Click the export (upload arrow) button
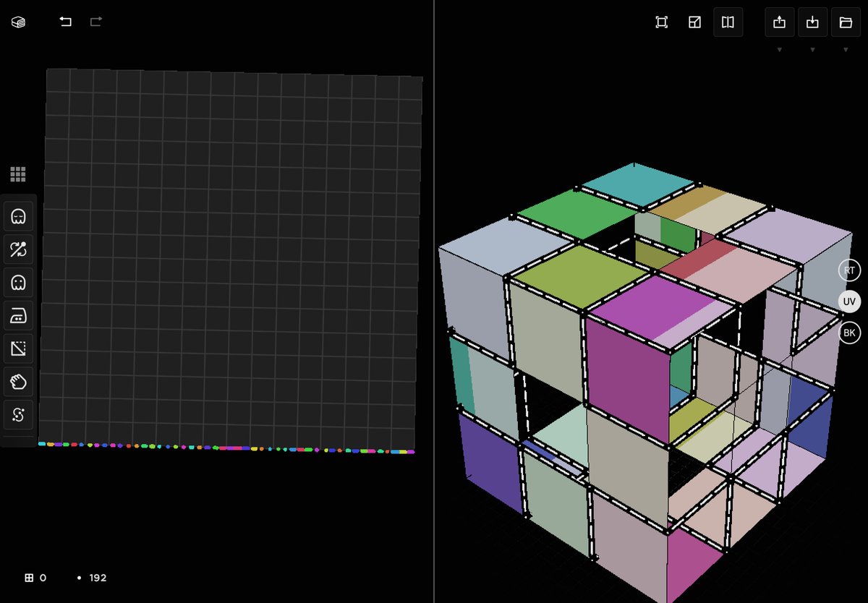The image size is (868, 603). (x=779, y=22)
